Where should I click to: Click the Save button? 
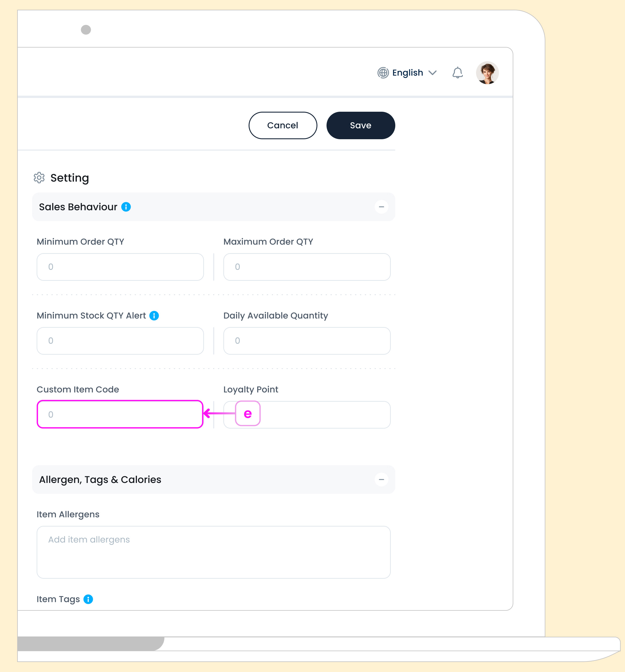[360, 125]
